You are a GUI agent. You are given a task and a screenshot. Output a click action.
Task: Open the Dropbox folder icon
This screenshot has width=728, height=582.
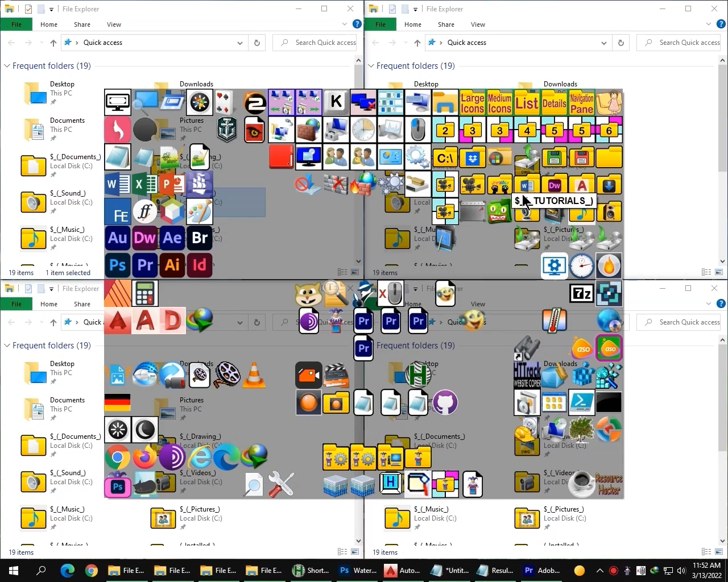[473, 157]
